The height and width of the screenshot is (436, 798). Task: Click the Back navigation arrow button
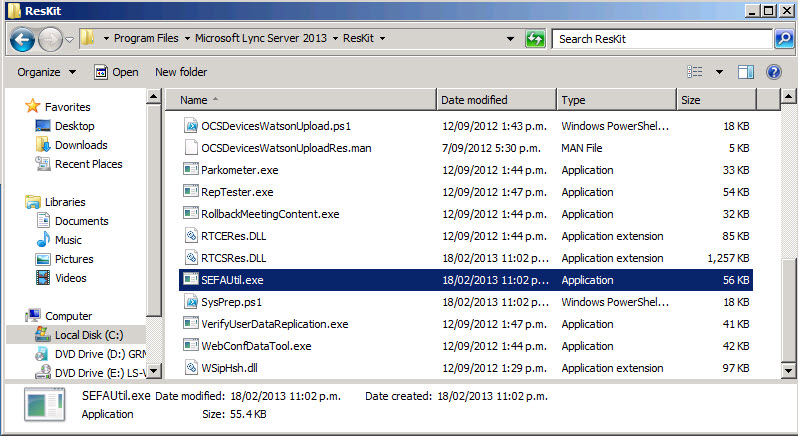[22, 40]
